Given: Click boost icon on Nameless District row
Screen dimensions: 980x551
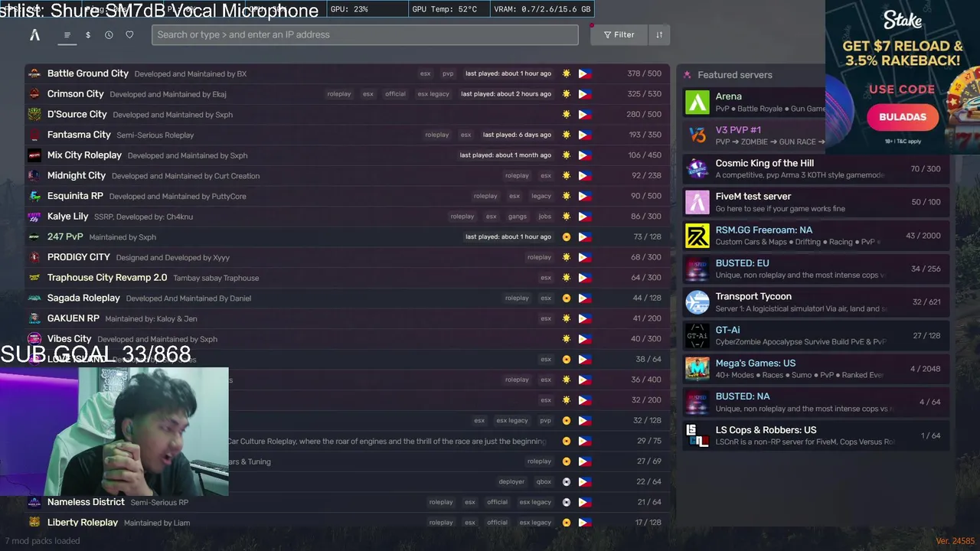Looking at the screenshot, I should click(567, 502).
